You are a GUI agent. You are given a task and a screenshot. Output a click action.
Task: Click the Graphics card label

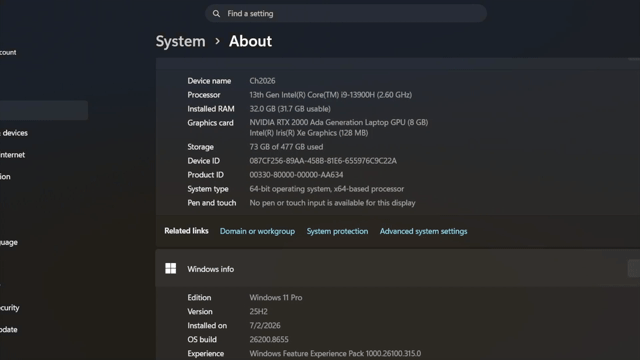[x=210, y=123]
